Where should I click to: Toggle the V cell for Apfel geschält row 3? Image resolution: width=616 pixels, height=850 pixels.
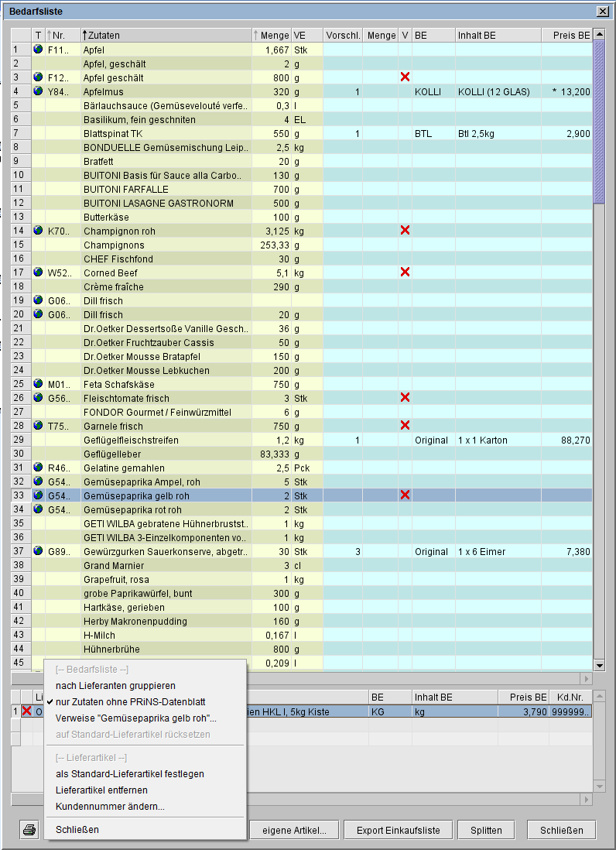tap(404, 77)
